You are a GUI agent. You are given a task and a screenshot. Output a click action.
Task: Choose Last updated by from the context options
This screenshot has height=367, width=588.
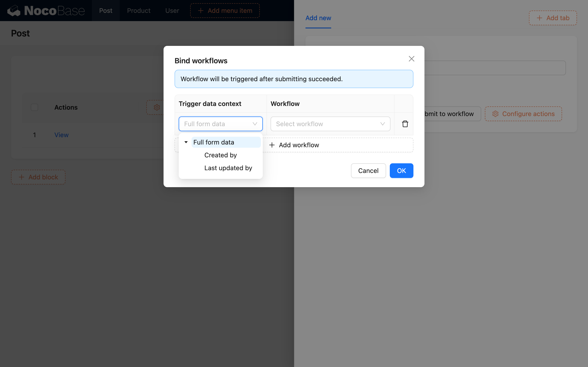228,168
